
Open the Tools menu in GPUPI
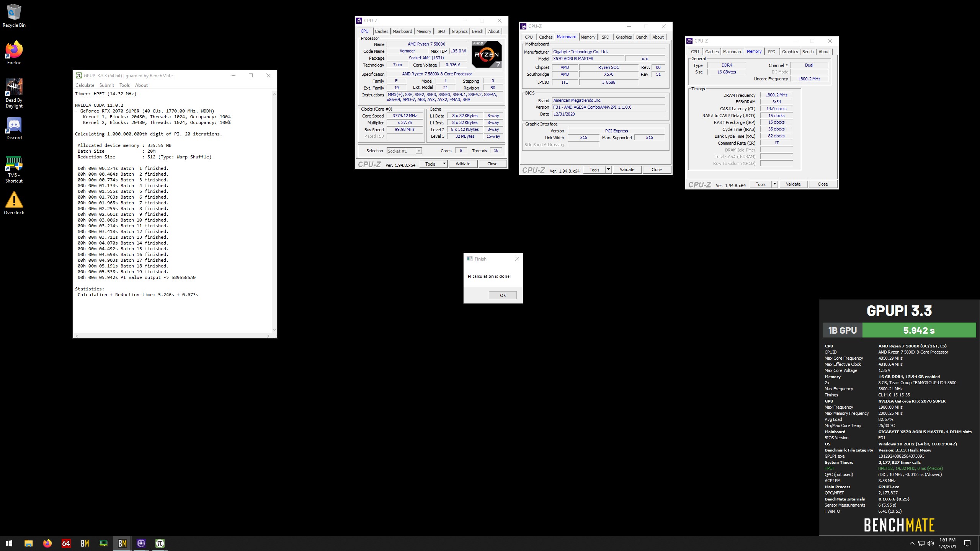(x=124, y=85)
